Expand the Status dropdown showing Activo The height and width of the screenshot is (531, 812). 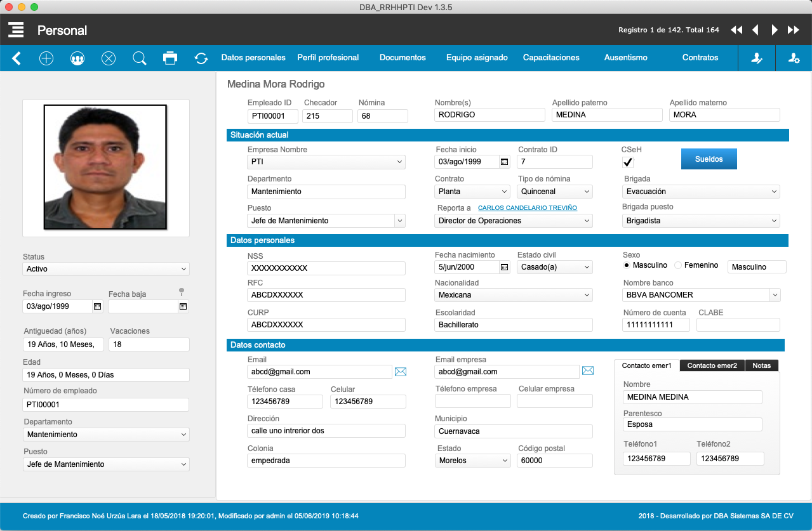[x=105, y=269]
